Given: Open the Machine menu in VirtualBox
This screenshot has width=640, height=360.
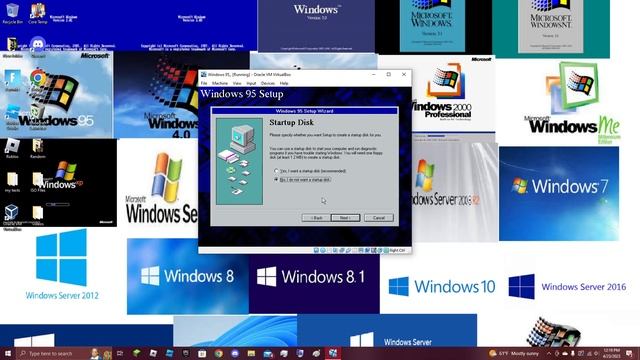Looking at the screenshot, I should pyautogui.click(x=220, y=83).
